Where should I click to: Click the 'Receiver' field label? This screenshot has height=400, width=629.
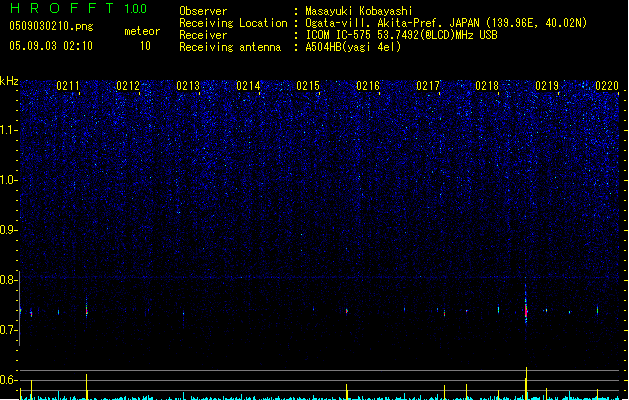[x=203, y=35]
